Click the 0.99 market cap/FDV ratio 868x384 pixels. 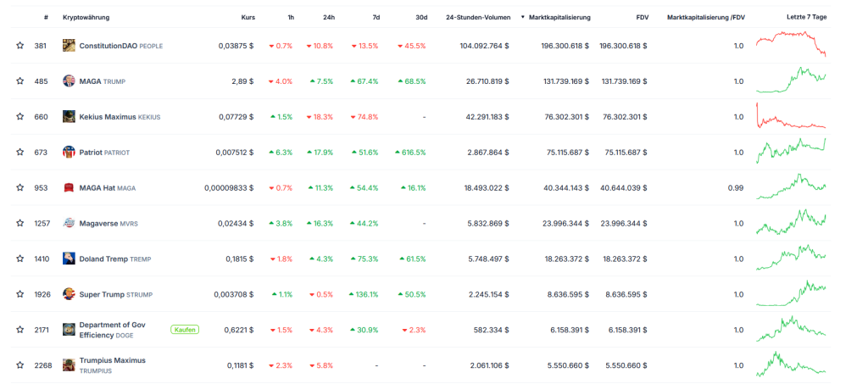point(736,187)
